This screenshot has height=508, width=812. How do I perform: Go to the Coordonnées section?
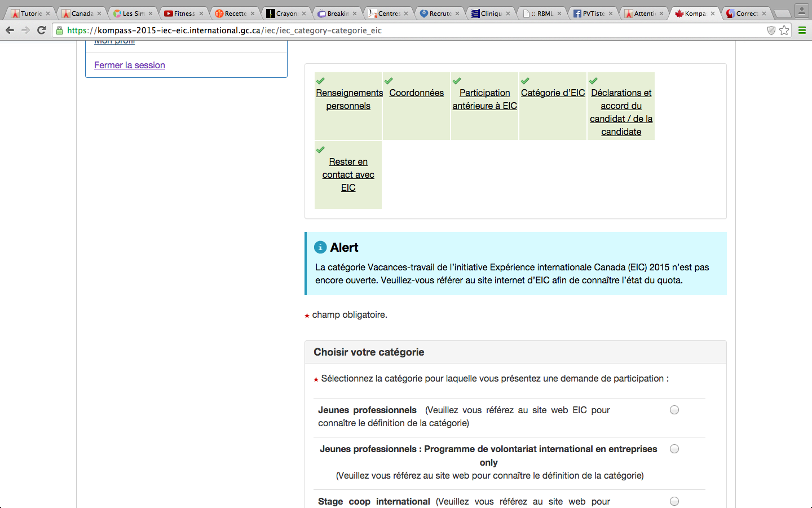(416, 93)
